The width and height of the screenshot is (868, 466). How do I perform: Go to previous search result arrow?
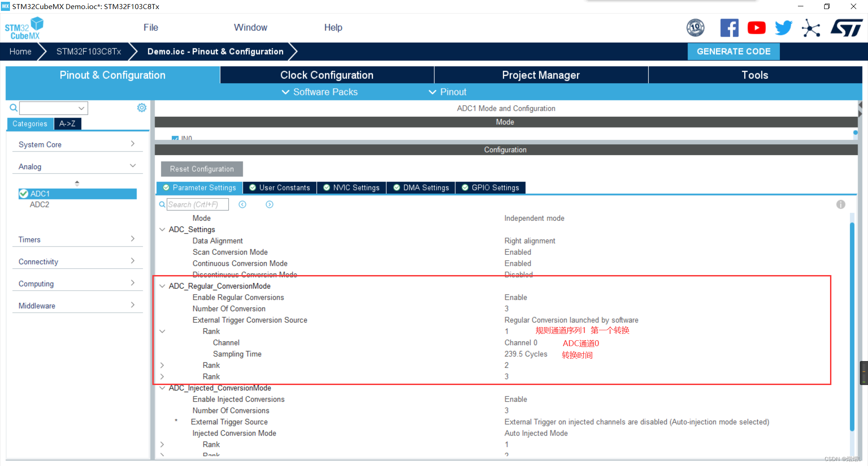click(242, 204)
